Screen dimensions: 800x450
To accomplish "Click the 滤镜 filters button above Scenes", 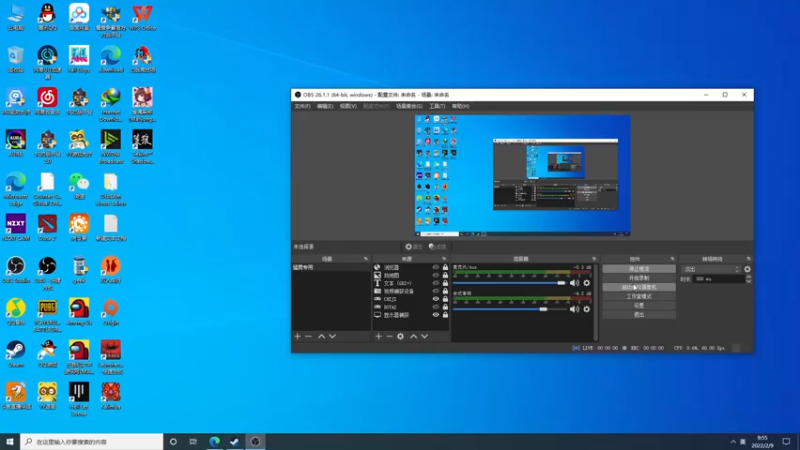I will coord(437,246).
